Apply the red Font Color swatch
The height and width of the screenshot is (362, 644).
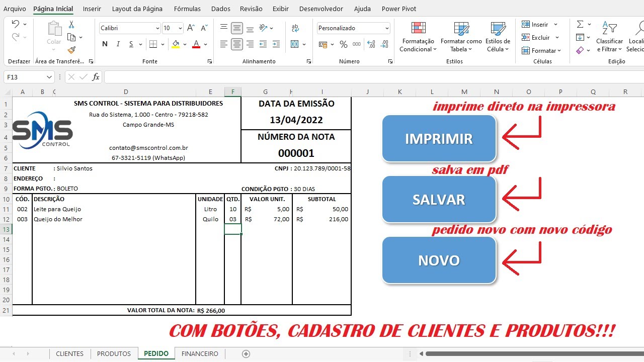196,44
